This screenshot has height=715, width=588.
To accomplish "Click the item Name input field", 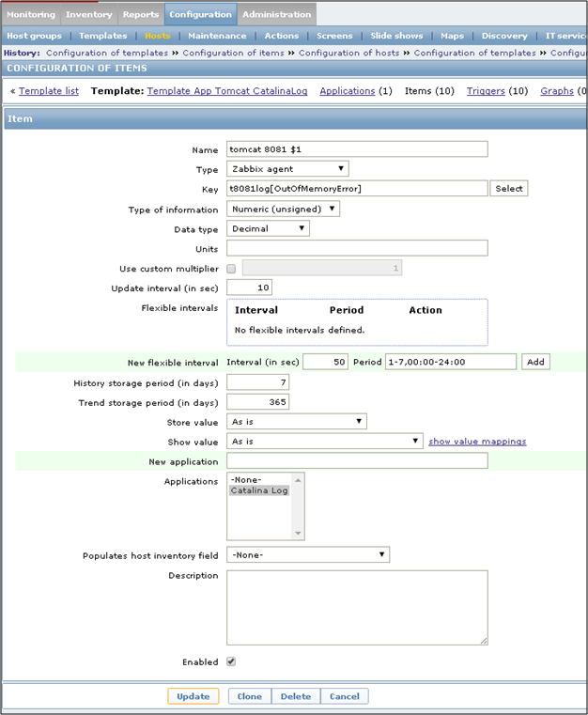I will tap(357, 149).
